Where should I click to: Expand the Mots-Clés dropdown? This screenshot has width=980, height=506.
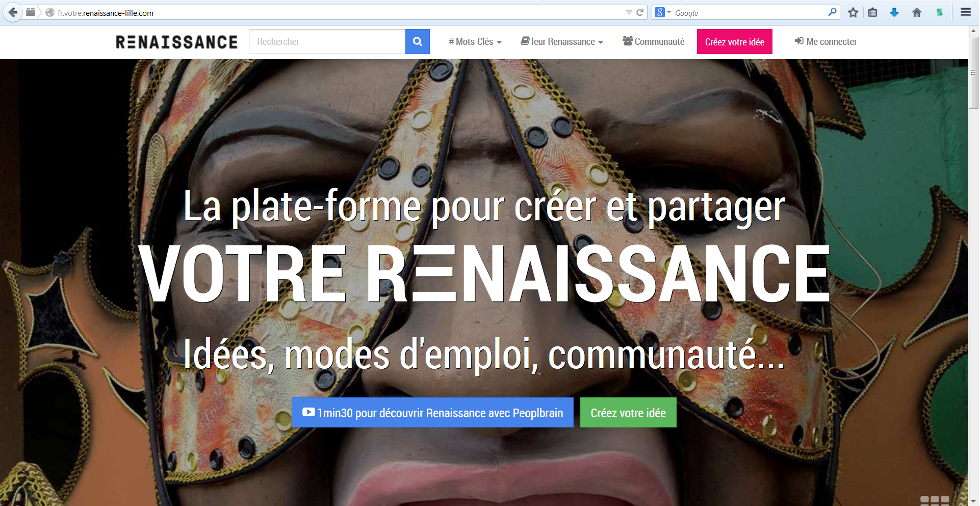475,42
